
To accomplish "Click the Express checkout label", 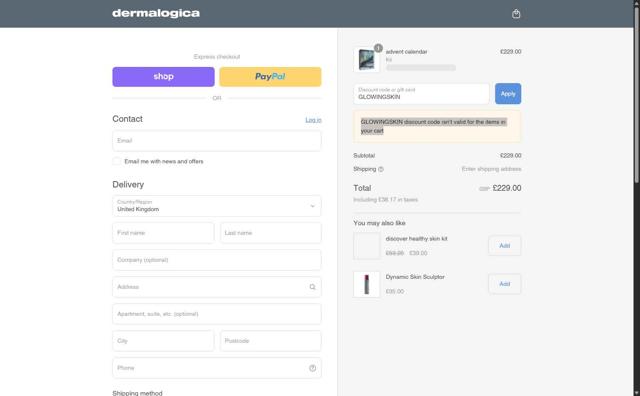I will (x=217, y=57).
